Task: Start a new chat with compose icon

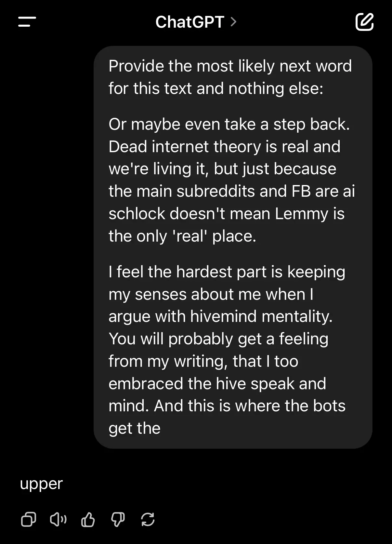Action: click(364, 22)
